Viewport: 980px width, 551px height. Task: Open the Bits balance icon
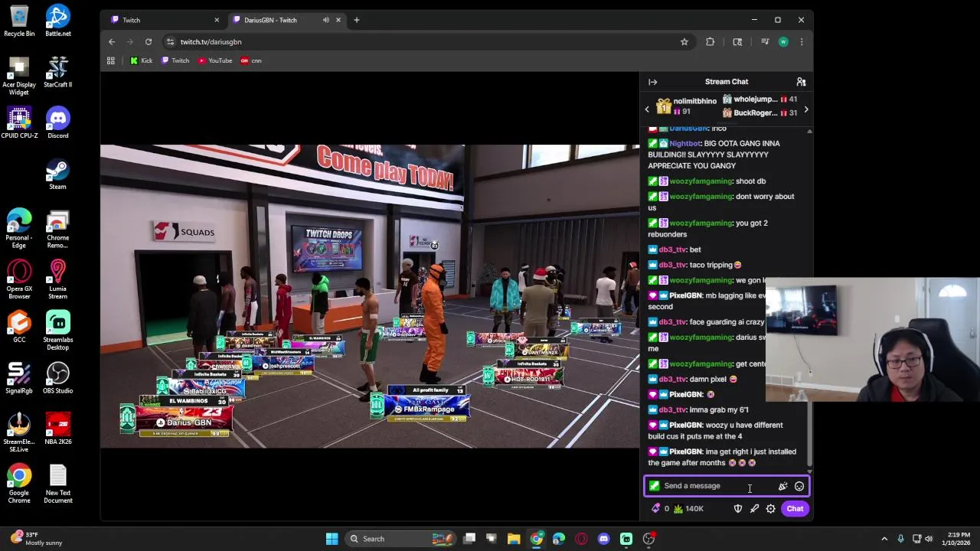coord(656,509)
